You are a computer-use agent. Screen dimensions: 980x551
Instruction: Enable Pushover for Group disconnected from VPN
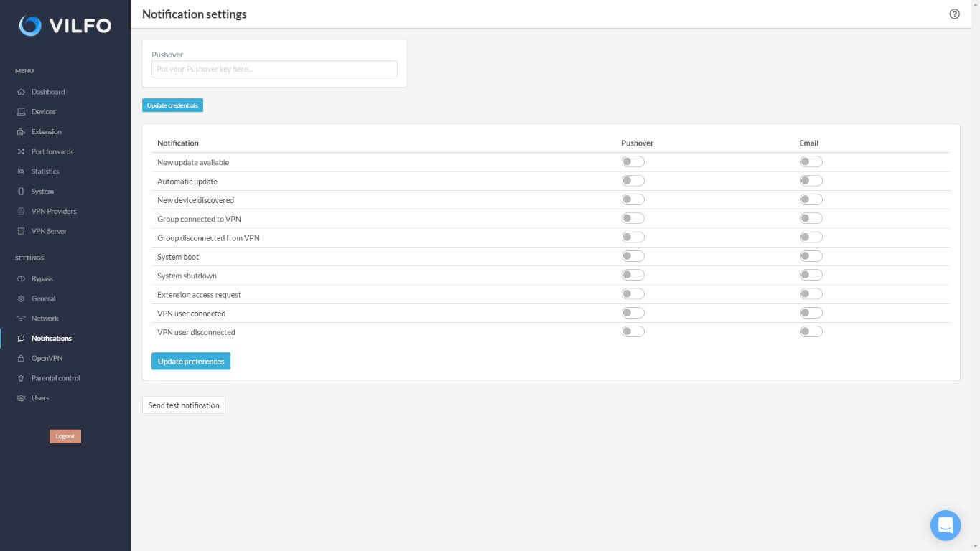point(633,237)
